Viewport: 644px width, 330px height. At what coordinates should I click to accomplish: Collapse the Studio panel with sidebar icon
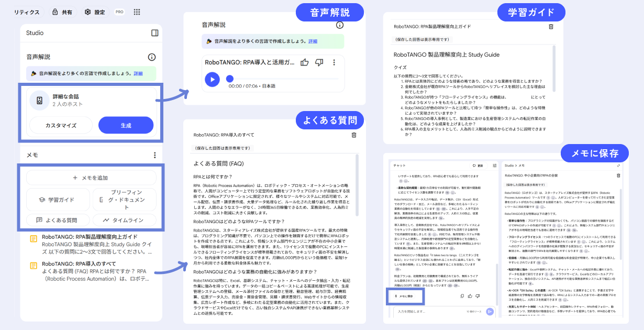point(154,32)
